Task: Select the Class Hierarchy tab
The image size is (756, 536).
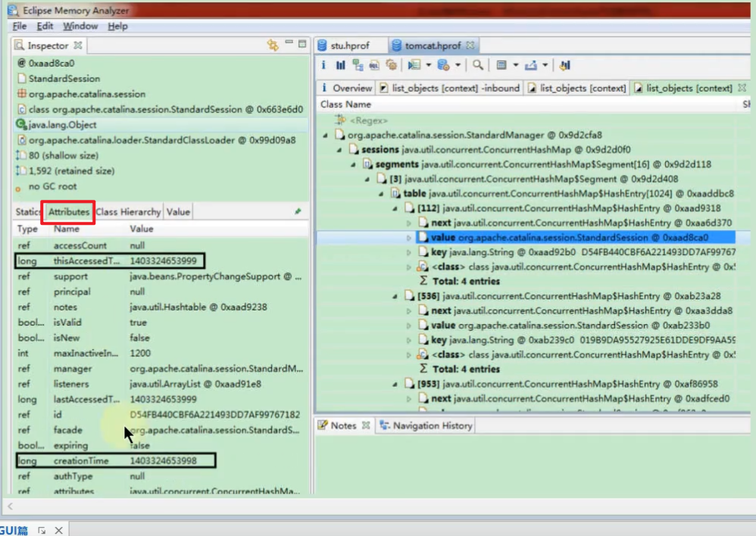Action: tap(128, 212)
